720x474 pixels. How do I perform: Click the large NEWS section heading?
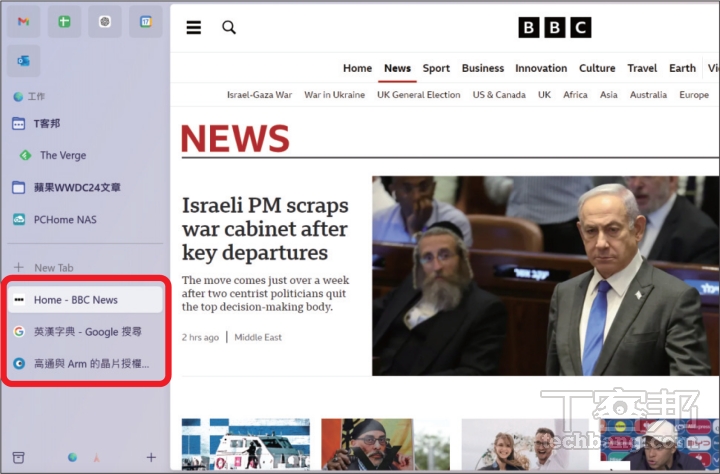coord(235,139)
